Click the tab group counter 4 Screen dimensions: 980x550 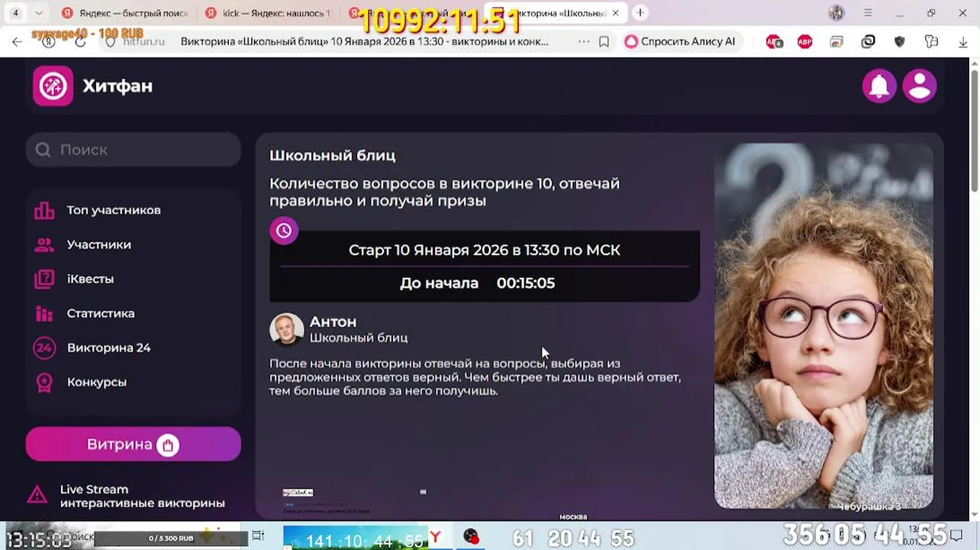click(15, 13)
